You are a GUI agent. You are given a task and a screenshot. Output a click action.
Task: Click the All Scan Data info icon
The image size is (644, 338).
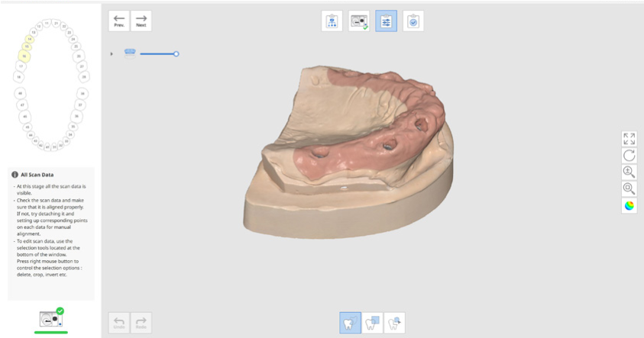click(15, 174)
